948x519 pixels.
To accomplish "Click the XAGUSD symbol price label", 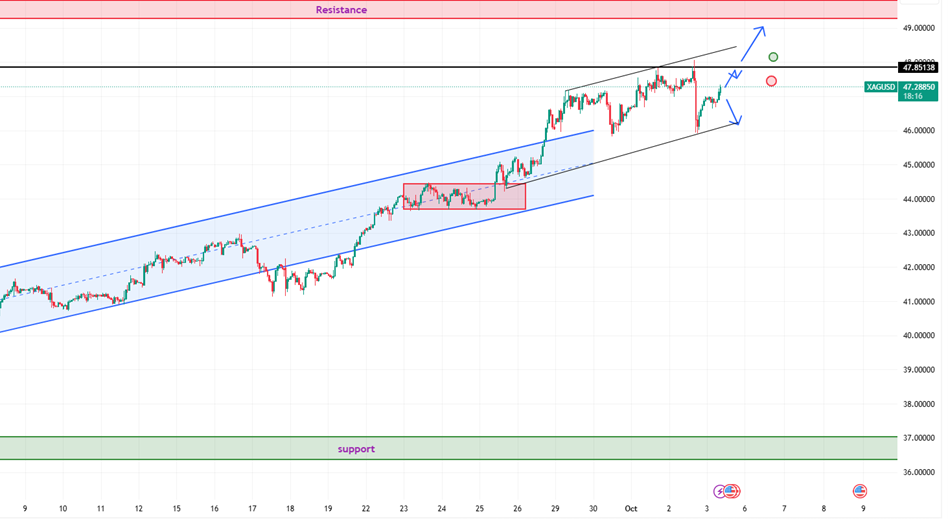I will tap(881, 87).
